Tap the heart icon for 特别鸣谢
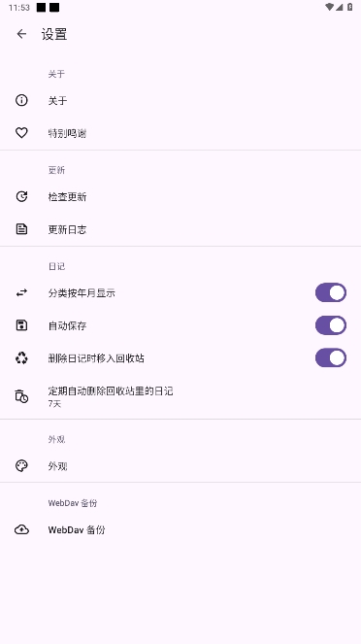The height and width of the screenshot is (644, 361). click(21, 133)
